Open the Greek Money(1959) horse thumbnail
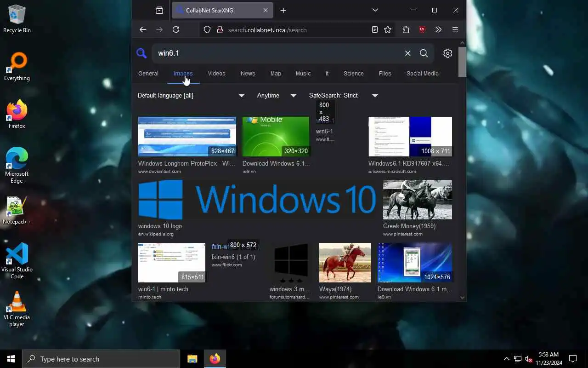 tap(418, 200)
